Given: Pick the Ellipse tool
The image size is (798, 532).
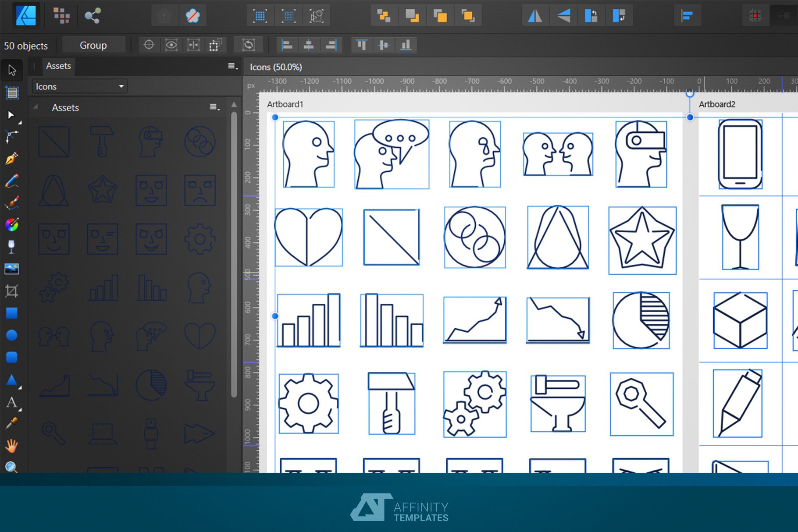Looking at the screenshot, I should (x=12, y=335).
